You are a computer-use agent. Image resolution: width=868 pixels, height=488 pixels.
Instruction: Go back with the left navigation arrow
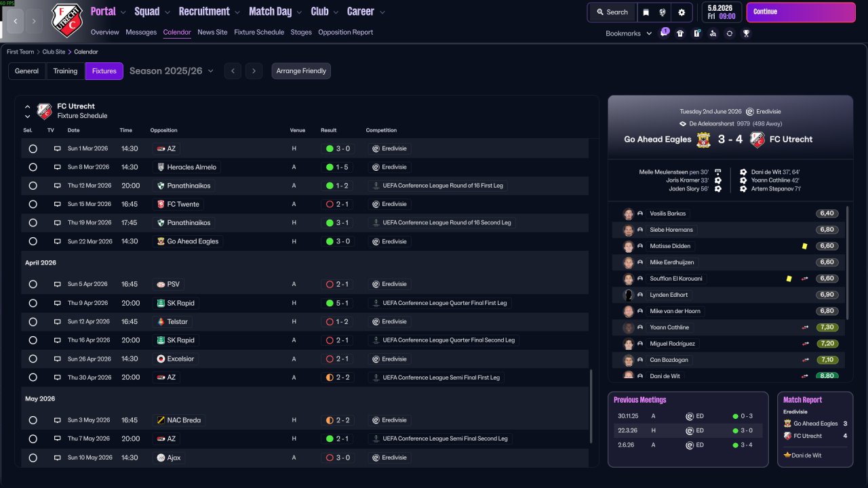[15, 21]
